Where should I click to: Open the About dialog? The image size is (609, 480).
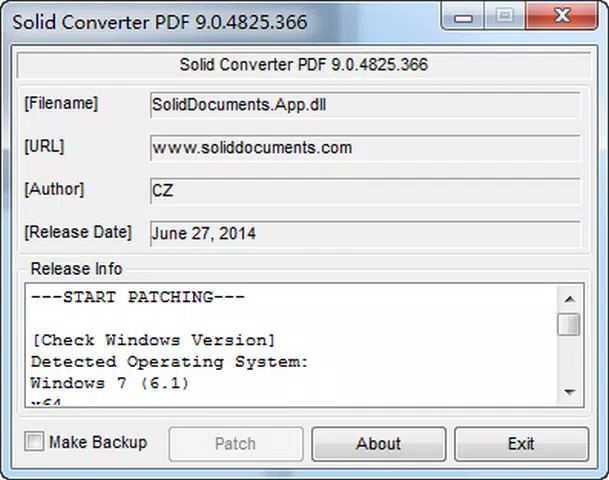click(379, 444)
